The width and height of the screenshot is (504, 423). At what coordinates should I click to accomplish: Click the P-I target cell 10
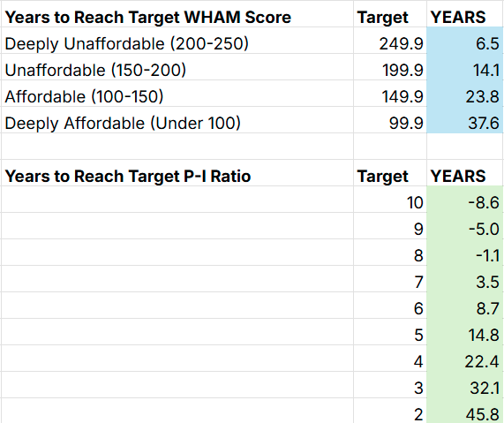(x=390, y=200)
